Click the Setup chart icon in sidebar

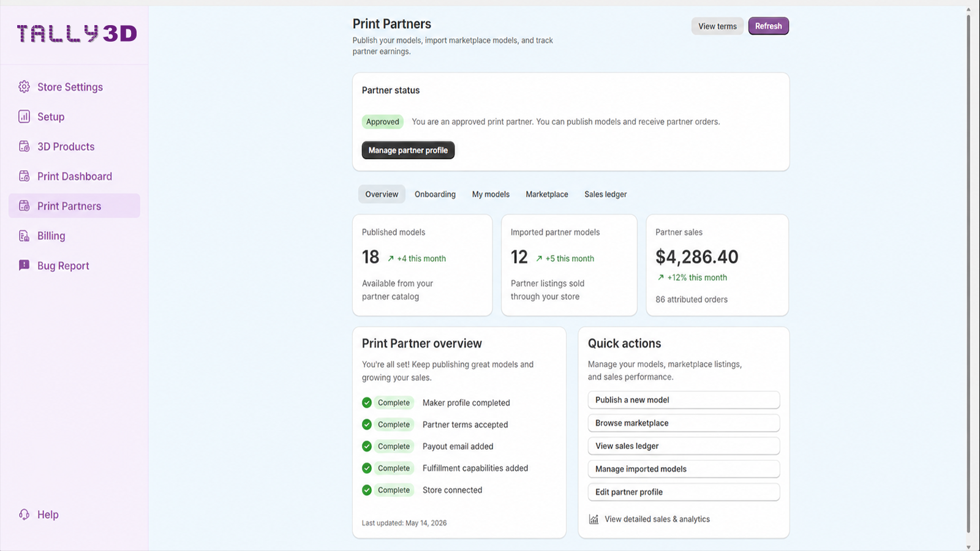(x=24, y=116)
